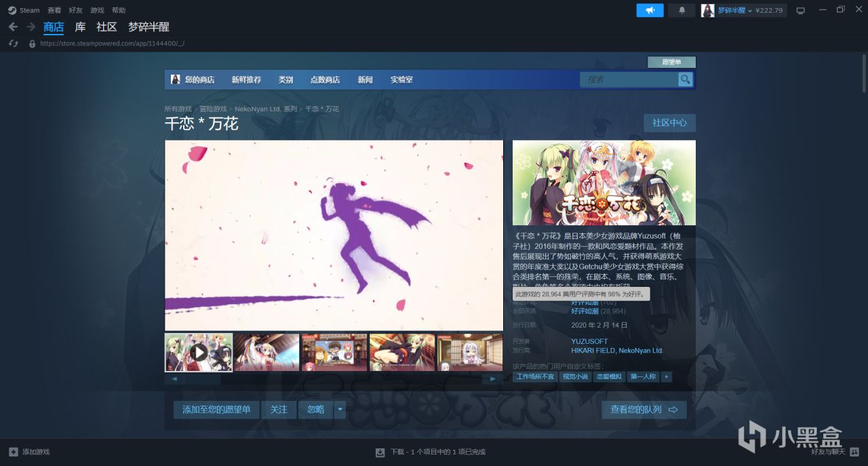Click the 添加游戏 label
The width and height of the screenshot is (868, 466).
36,452
